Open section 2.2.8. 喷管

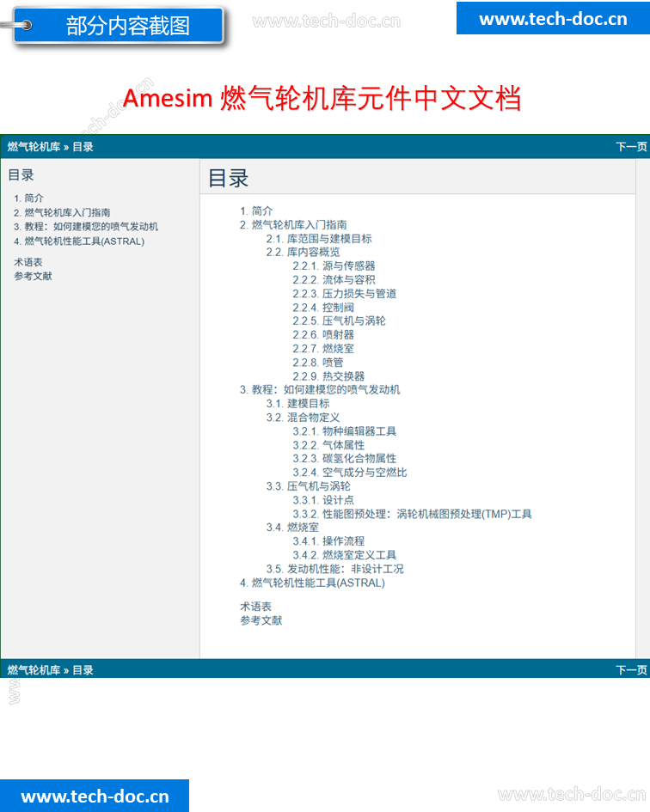318,363
